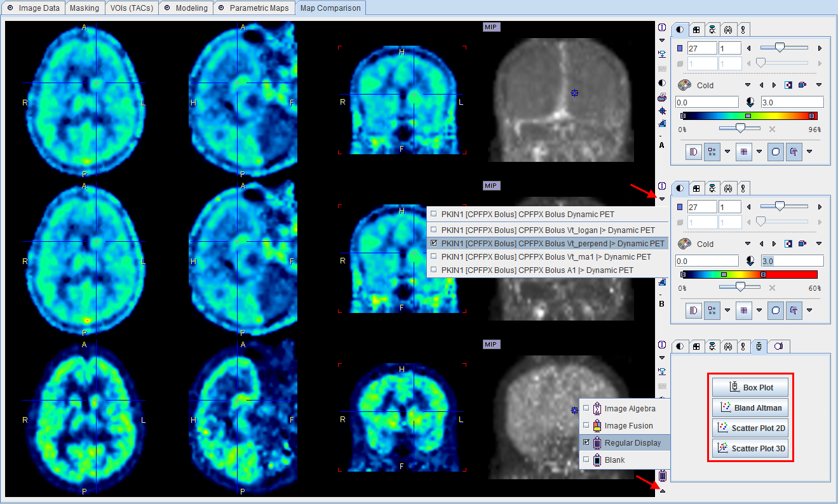Uncheck the Vt_perpend series entry

click(x=548, y=243)
